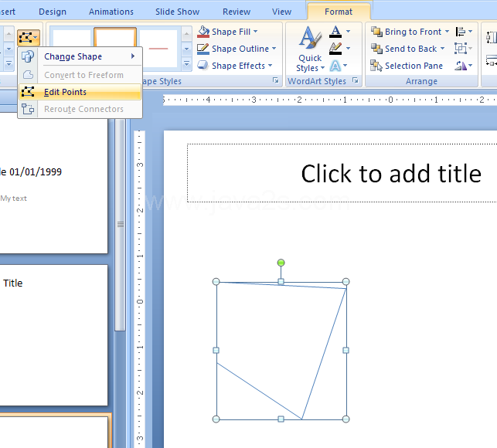Viewport: 497px width, 448px height.
Task: Click the top-right corner handle of shape
Action: point(346,281)
